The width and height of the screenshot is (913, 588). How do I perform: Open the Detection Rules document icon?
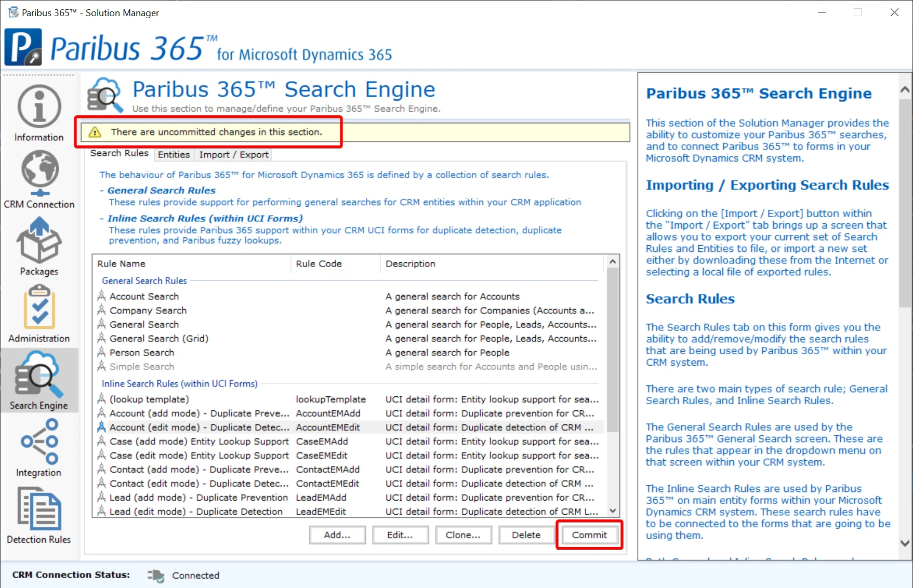[x=39, y=509]
